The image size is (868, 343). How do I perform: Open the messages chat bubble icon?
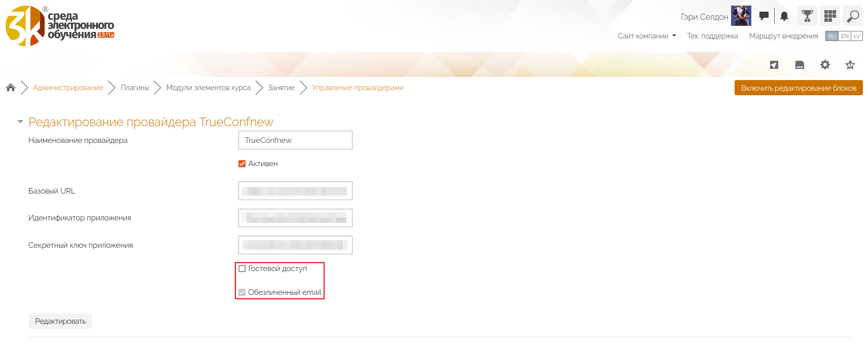tap(763, 16)
